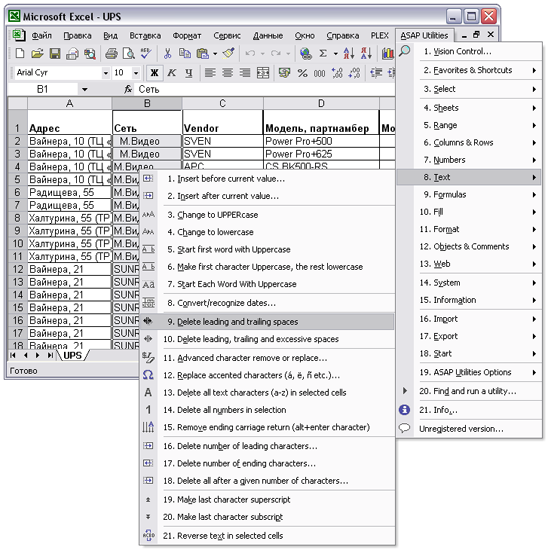Toggle Underline formatting button
Image resolution: width=548 pixels, height=550 pixels.
coord(189,73)
